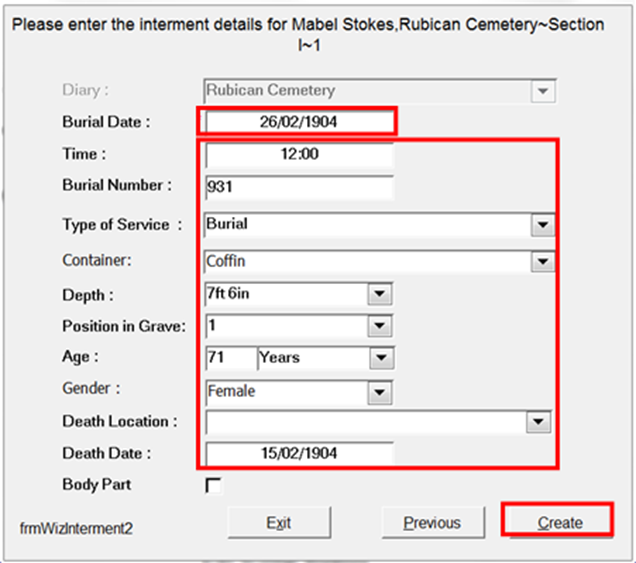This screenshot has height=563, width=636.
Task: Open the Depth dropdown arrow
Action: pos(380,294)
